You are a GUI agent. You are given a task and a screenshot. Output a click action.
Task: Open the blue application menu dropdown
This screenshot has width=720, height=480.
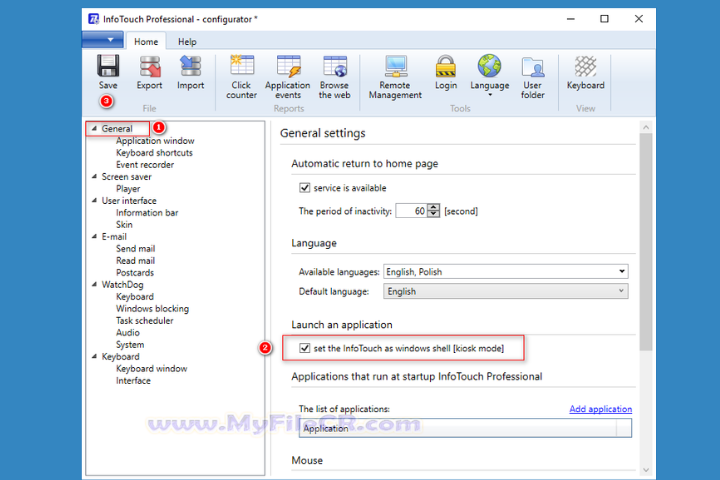pos(103,40)
